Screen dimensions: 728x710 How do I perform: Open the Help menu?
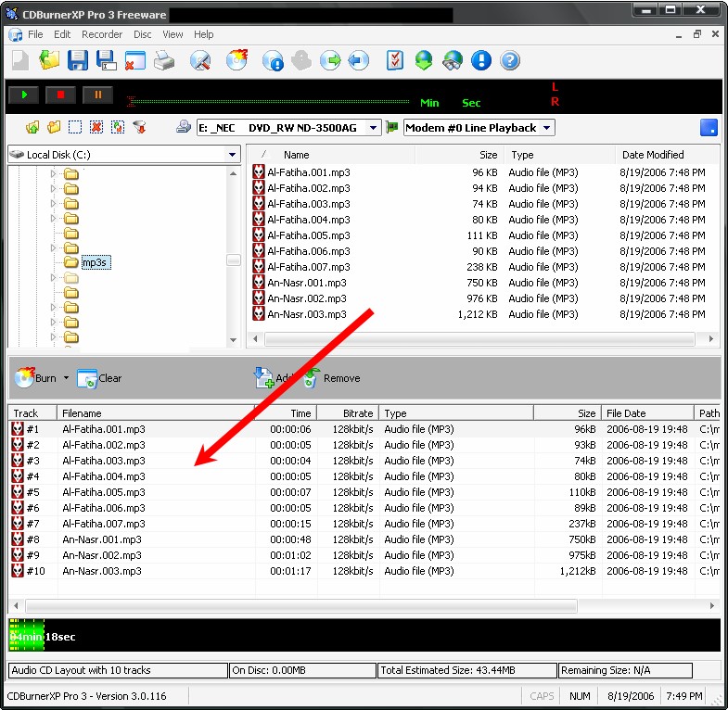[x=203, y=34]
